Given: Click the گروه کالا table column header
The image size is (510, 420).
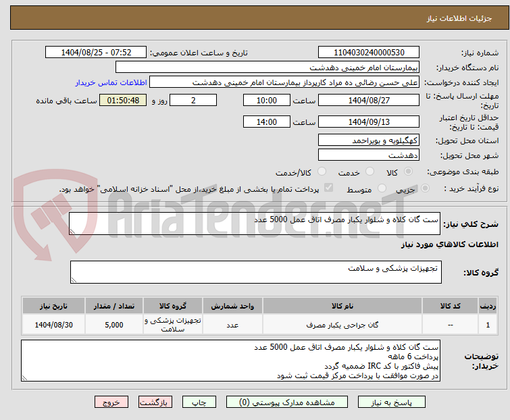Looking at the screenshot, I should click(x=173, y=306).
